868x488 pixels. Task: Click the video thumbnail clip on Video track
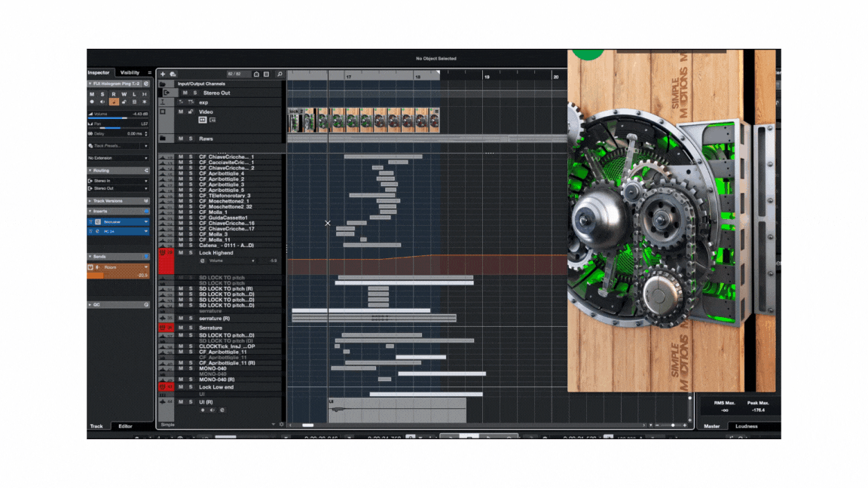[364, 120]
